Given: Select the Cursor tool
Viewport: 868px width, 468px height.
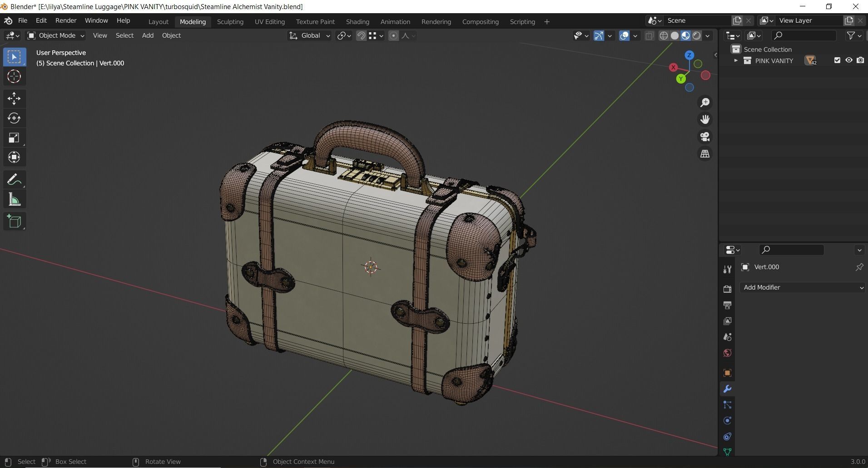Looking at the screenshot, I should [14, 77].
